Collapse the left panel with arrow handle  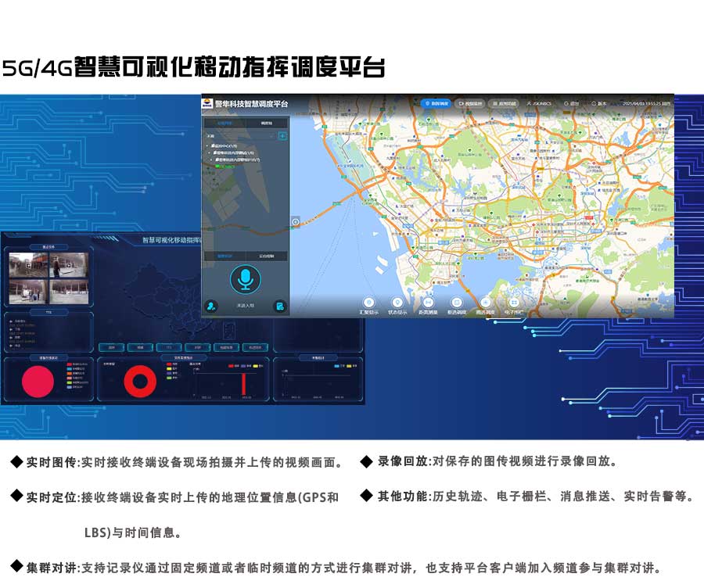pyautogui.click(x=295, y=222)
